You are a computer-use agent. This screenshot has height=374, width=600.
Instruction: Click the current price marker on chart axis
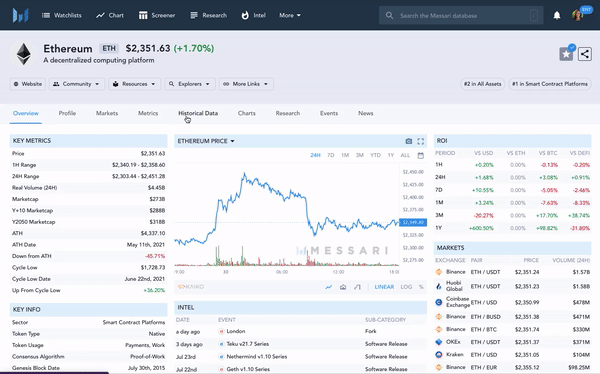pyautogui.click(x=413, y=222)
